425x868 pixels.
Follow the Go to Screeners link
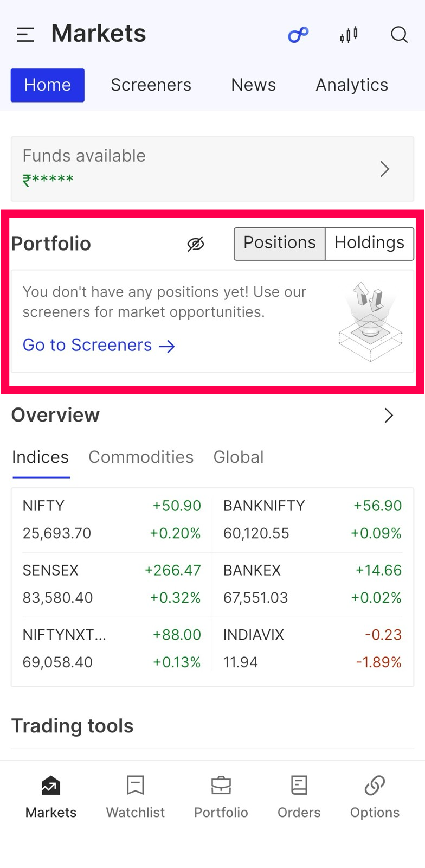pos(99,346)
